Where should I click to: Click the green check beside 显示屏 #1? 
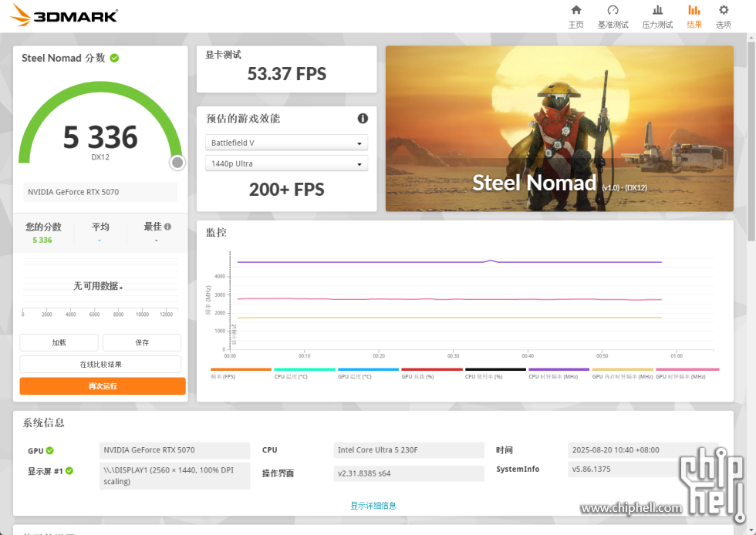(69, 471)
